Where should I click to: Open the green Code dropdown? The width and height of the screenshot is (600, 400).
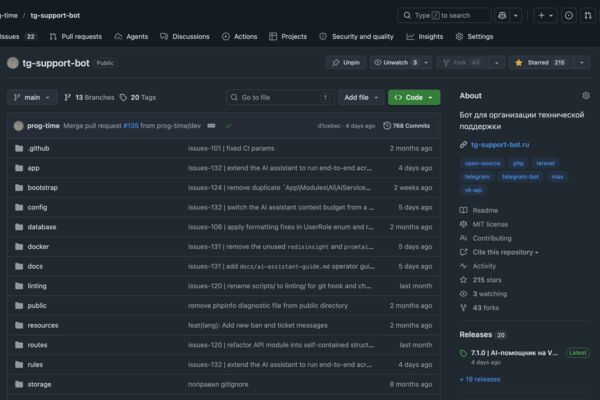(x=414, y=98)
